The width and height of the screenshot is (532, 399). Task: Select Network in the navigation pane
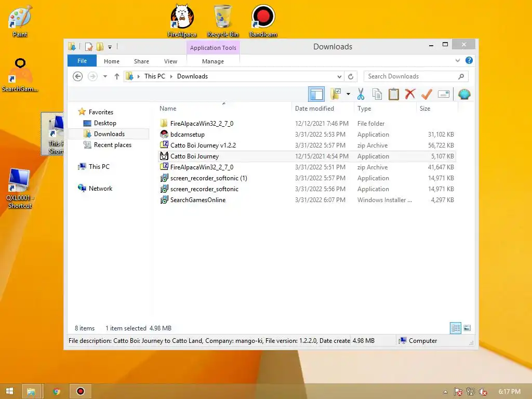point(100,189)
